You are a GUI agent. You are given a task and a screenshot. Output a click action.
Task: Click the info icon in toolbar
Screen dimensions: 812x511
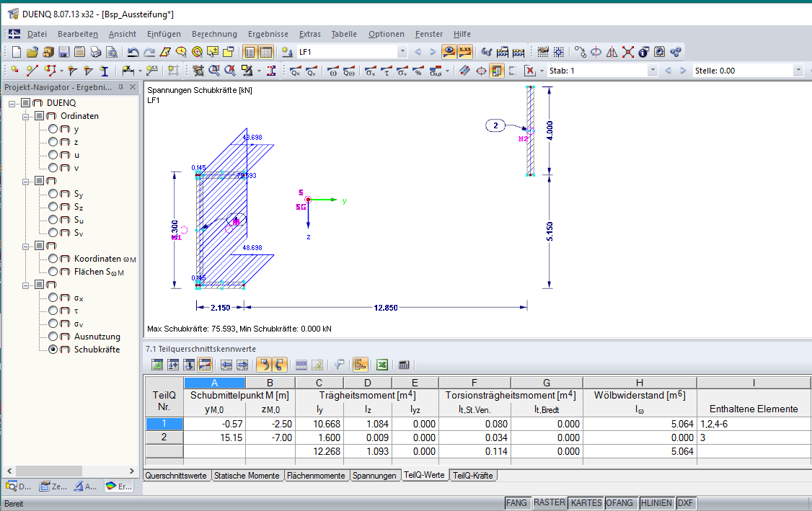(644, 52)
